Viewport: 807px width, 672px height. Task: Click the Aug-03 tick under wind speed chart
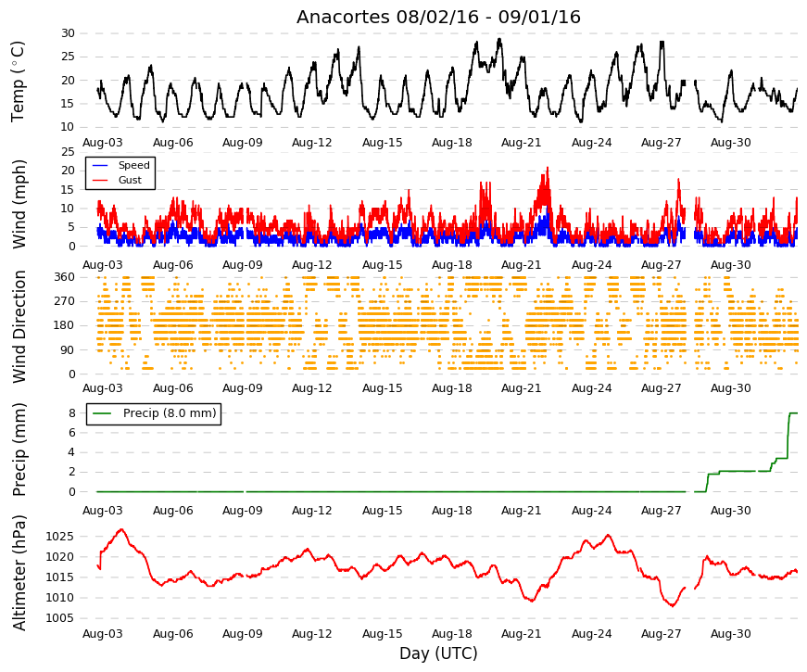(x=103, y=265)
